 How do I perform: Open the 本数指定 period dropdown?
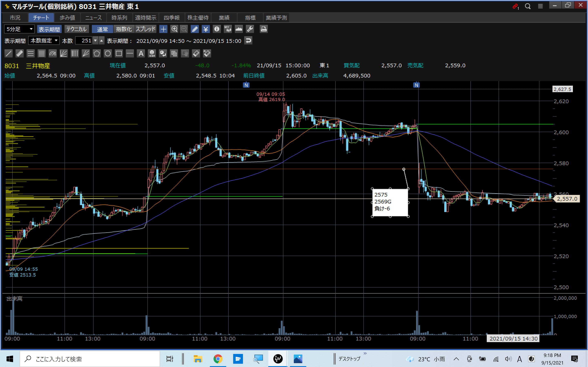coord(44,41)
